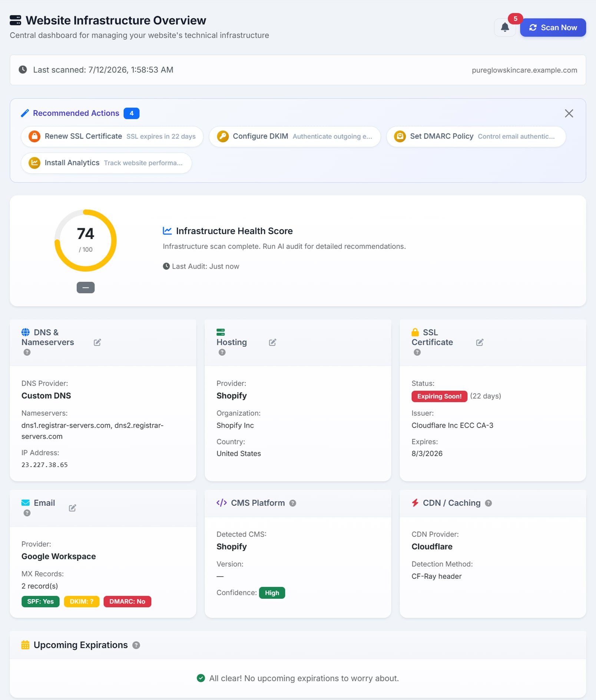The height and width of the screenshot is (700, 596).
Task: Click the Shopify Inc organization value
Action: pyautogui.click(x=235, y=426)
